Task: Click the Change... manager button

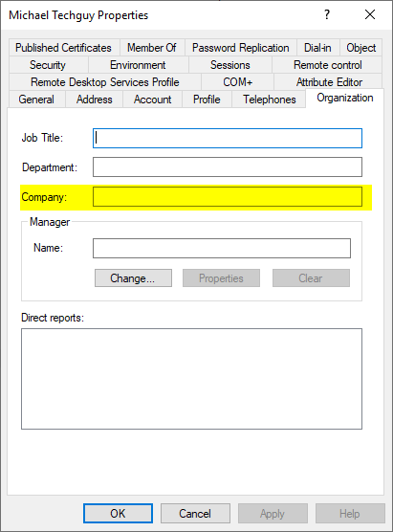Action: pos(133,278)
